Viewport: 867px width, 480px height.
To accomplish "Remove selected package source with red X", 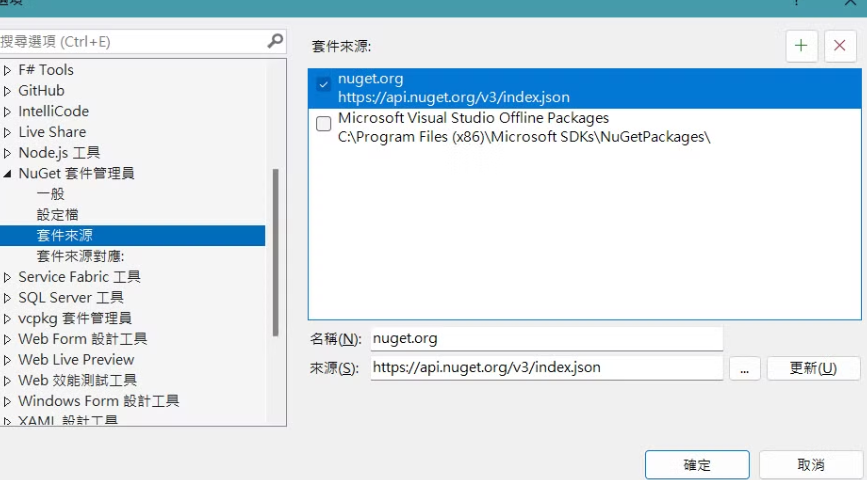I will tap(840, 46).
